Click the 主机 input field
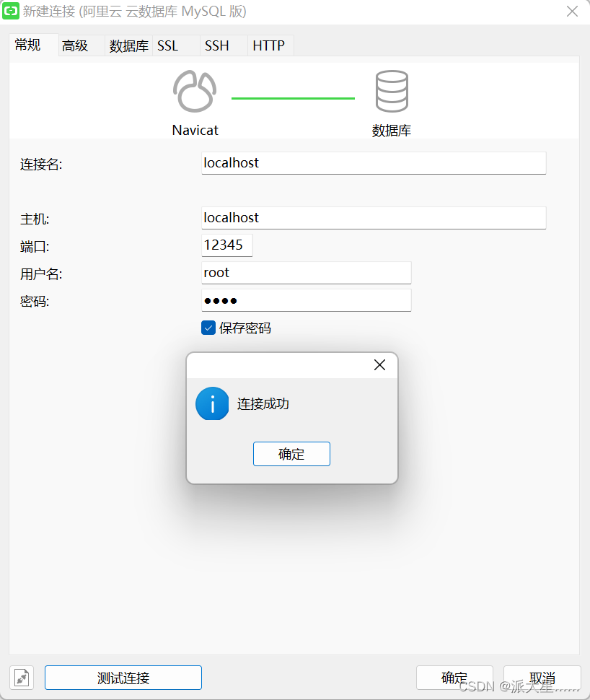 pyautogui.click(x=374, y=218)
